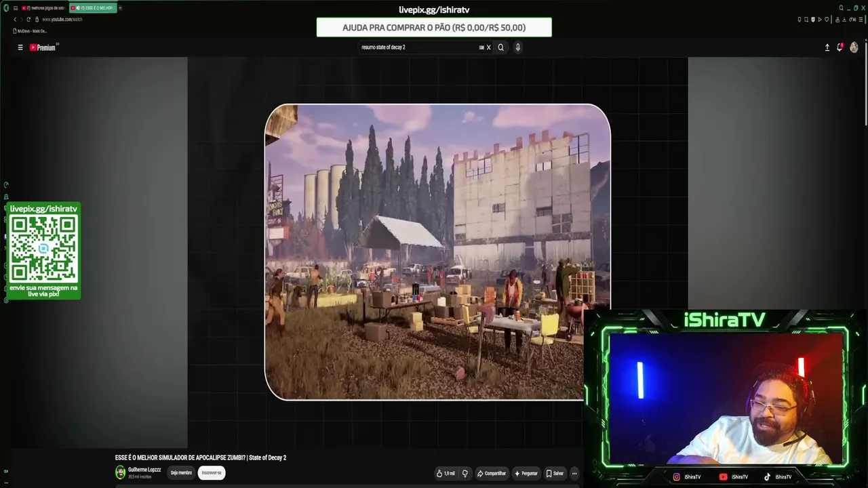Go back in the browser
This screenshot has height=488, width=868.
[x=15, y=20]
